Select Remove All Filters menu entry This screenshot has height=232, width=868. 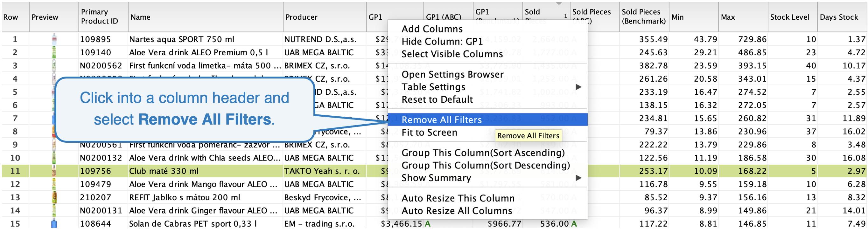[487, 119]
